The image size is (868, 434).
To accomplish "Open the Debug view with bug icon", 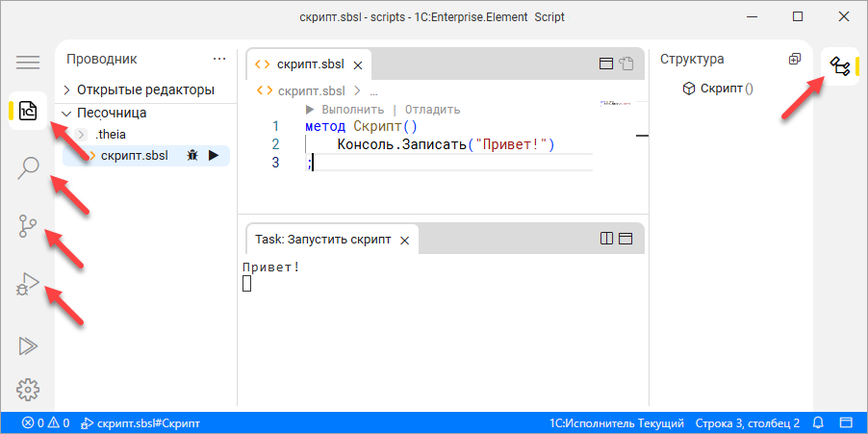I will pos(28,284).
